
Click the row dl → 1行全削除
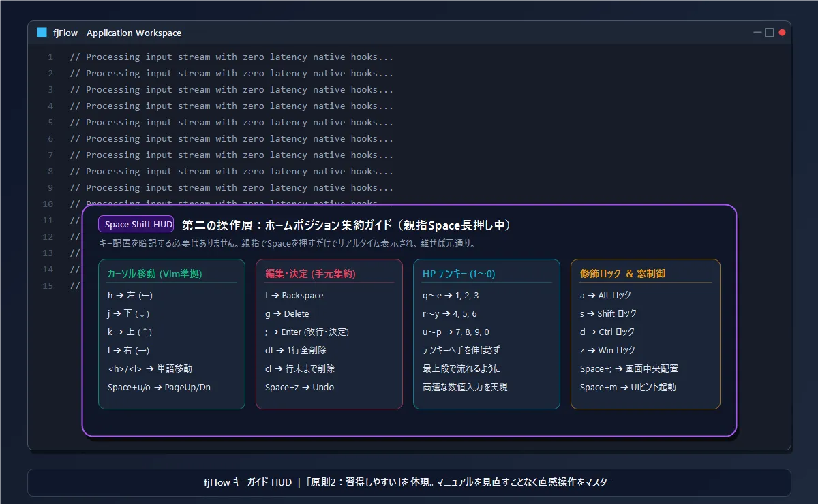pyautogui.click(x=296, y=351)
